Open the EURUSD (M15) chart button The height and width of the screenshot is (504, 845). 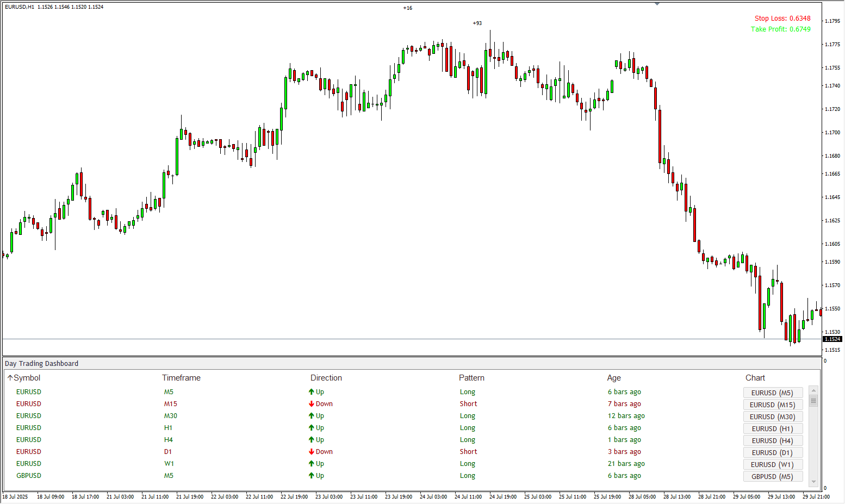point(772,405)
